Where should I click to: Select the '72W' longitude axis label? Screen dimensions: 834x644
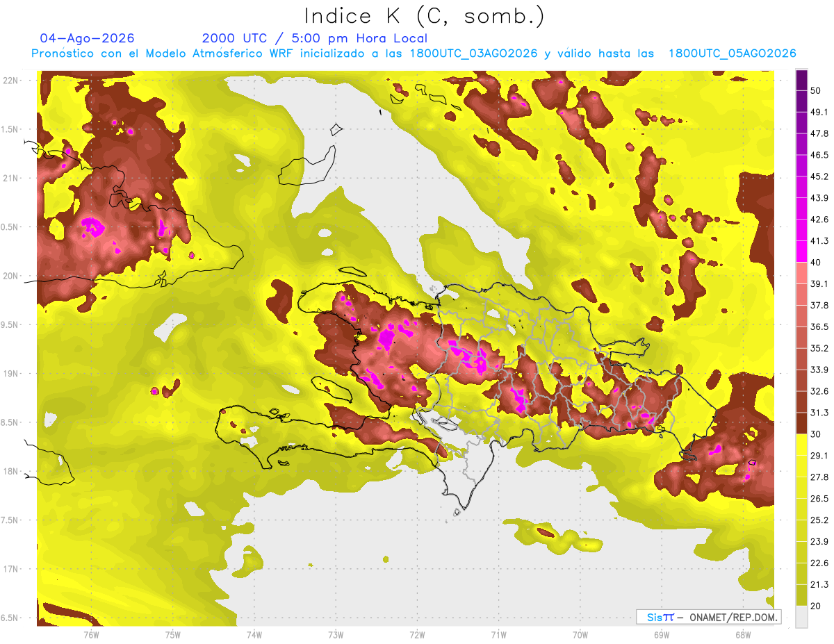click(x=417, y=635)
